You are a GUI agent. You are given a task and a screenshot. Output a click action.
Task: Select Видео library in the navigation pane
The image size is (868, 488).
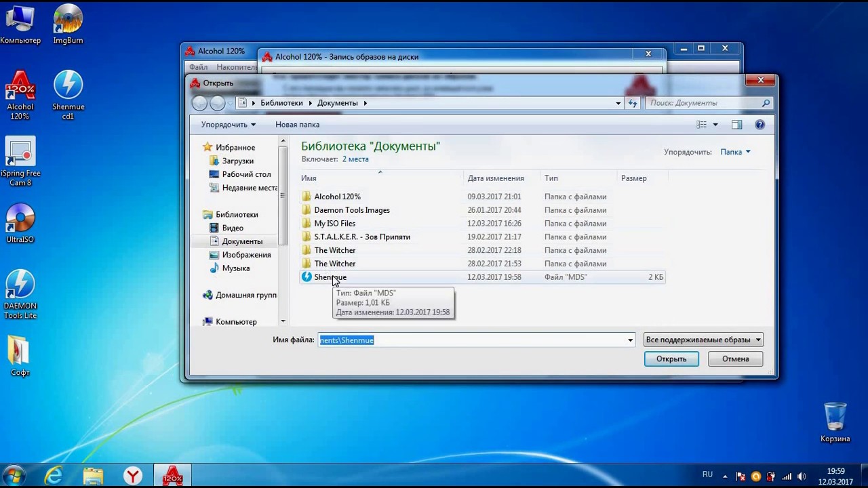pos(226,228)
